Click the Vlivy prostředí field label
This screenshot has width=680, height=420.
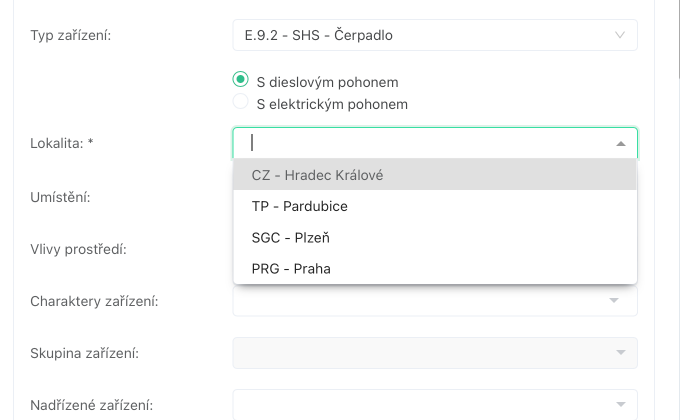(x=78, y=249)
